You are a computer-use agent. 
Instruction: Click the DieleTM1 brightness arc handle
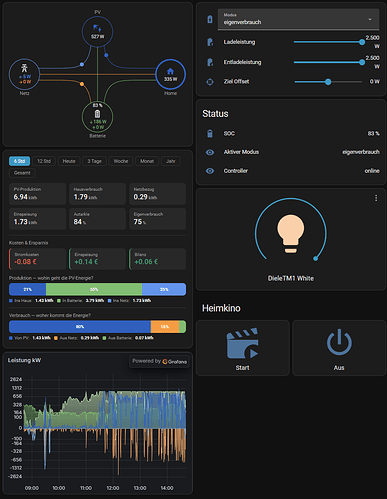315,258
